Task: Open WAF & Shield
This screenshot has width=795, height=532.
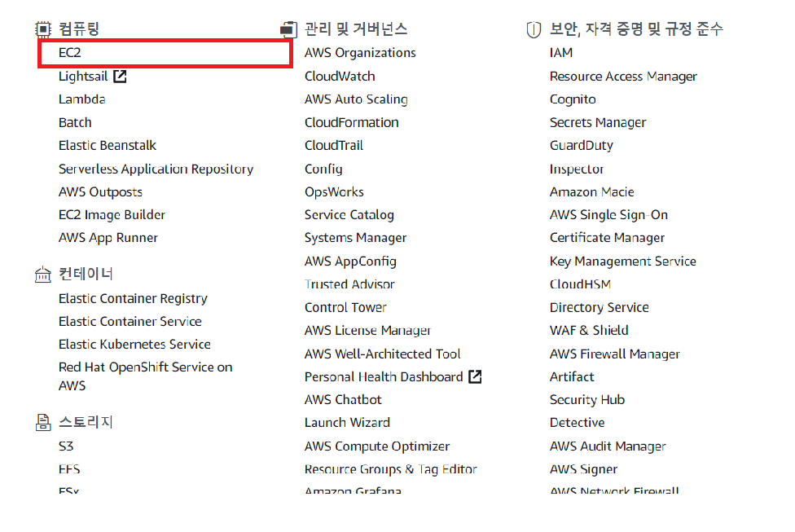Action: pos(589,331)
